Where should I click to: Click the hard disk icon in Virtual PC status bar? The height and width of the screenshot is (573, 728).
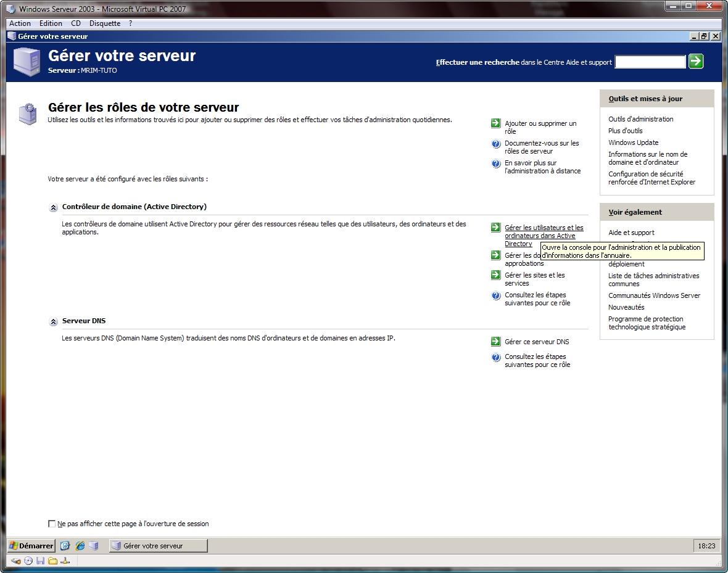(16, 561)
